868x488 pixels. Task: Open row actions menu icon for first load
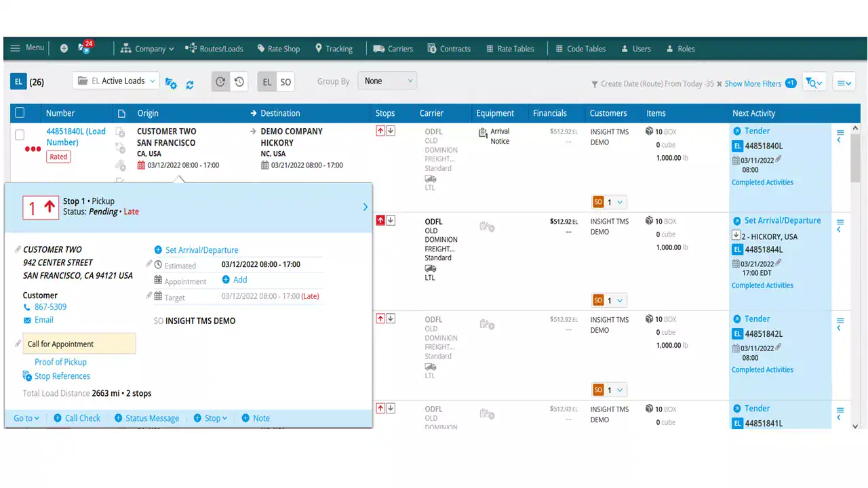(840, 132)
